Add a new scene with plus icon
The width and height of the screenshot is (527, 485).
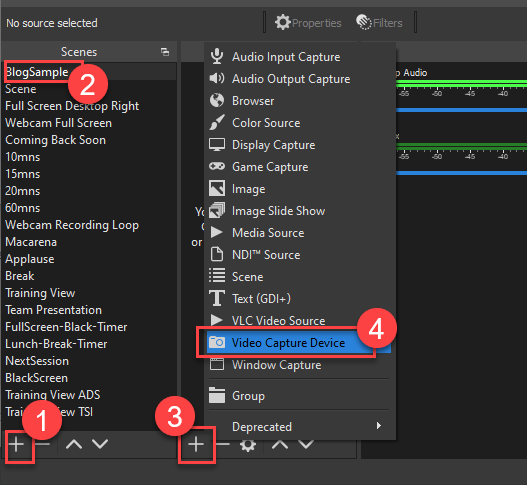tap(16, 444)
